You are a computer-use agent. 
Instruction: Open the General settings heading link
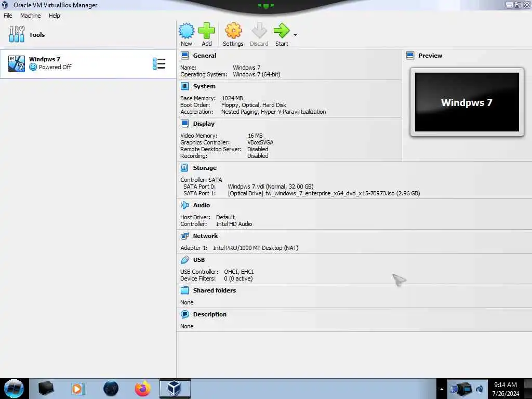coord(205,56)
